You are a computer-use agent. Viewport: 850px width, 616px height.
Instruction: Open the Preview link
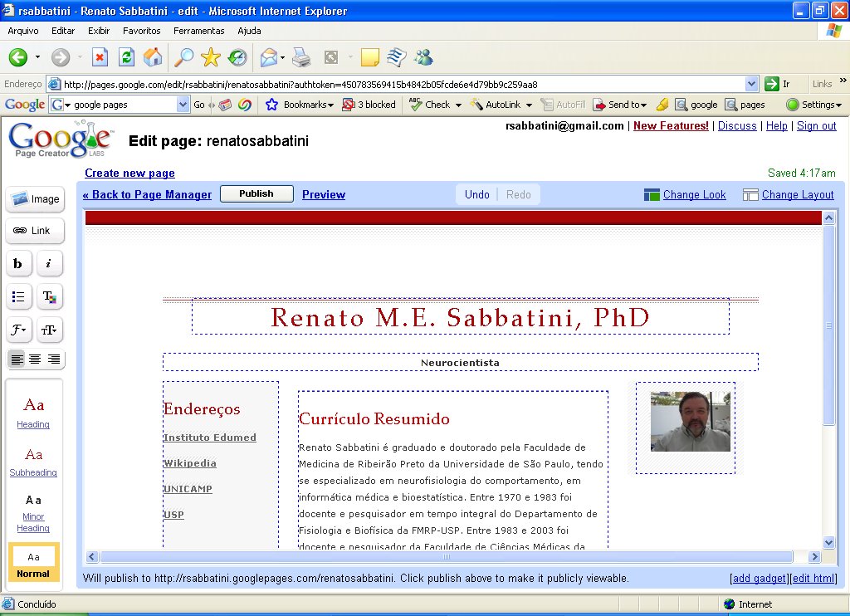coord(324,194)
